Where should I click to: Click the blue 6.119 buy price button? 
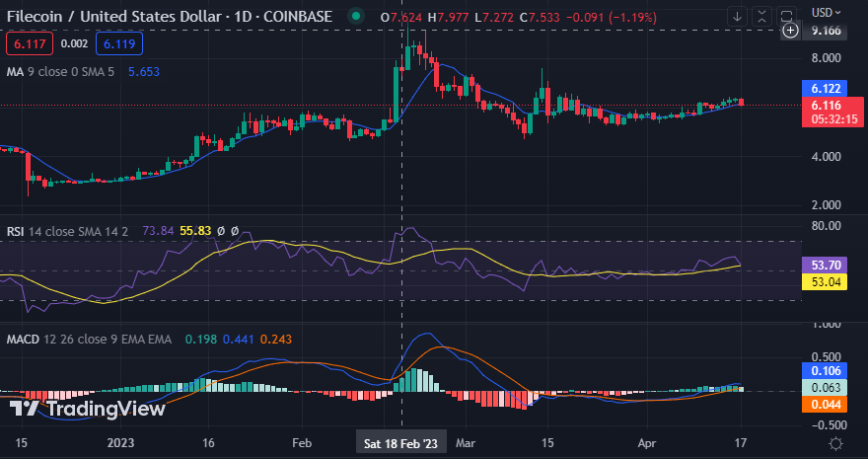point(119,43)
